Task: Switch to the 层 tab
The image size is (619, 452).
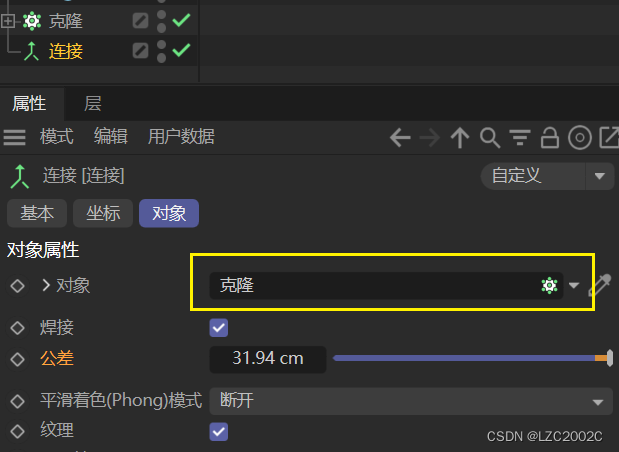Action: pyautogui.click(x=92, y=104)
